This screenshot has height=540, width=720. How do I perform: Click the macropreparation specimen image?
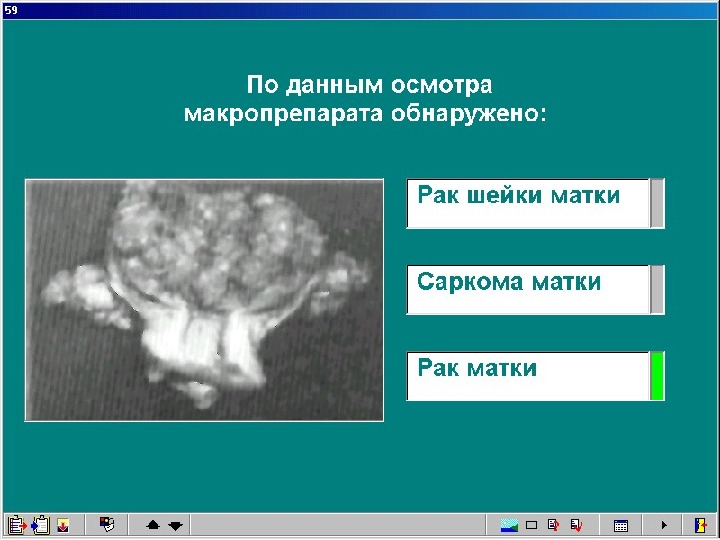[204, 300]
